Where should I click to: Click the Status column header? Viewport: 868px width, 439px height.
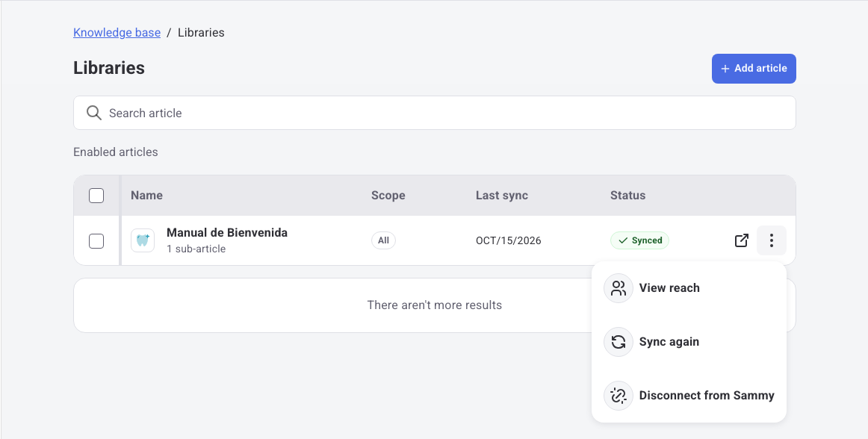coord(627,196)
